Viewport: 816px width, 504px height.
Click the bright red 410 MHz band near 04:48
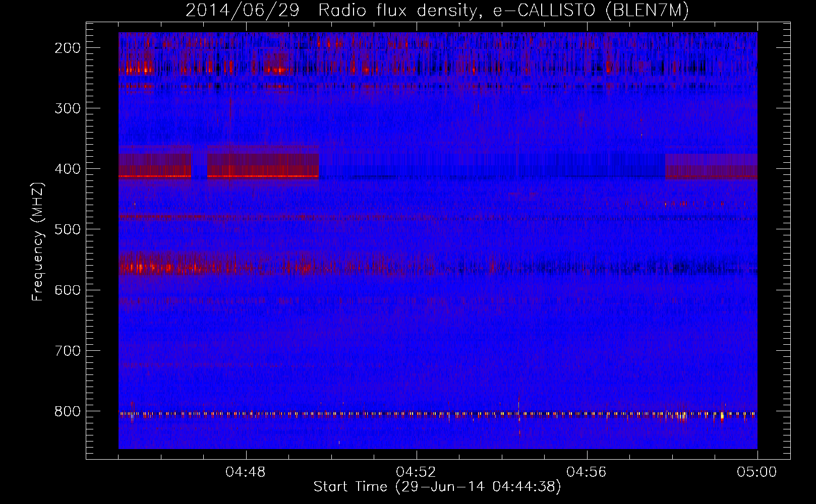(263, 176)
